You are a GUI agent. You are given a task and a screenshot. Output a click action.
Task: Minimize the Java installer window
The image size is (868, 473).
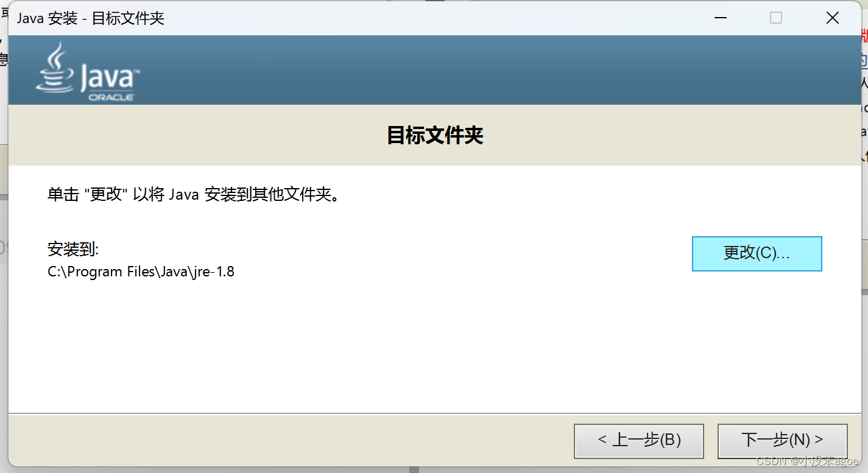(720, 18)
